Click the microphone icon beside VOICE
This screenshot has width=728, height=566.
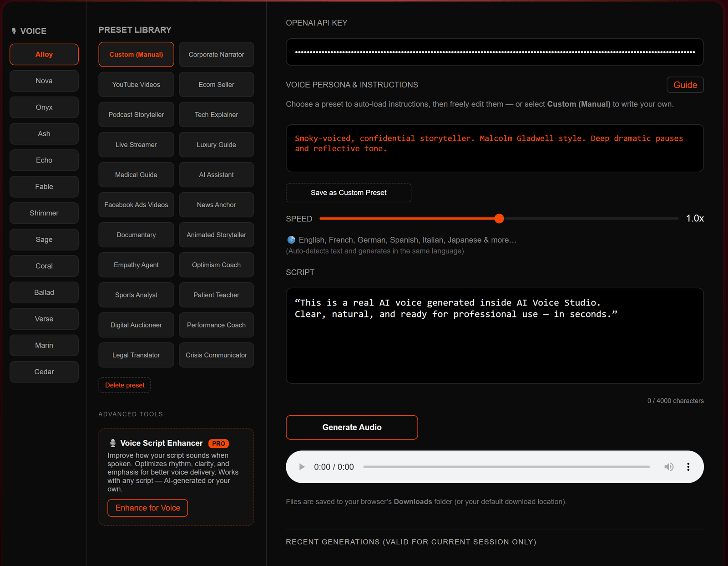point(14,31)
